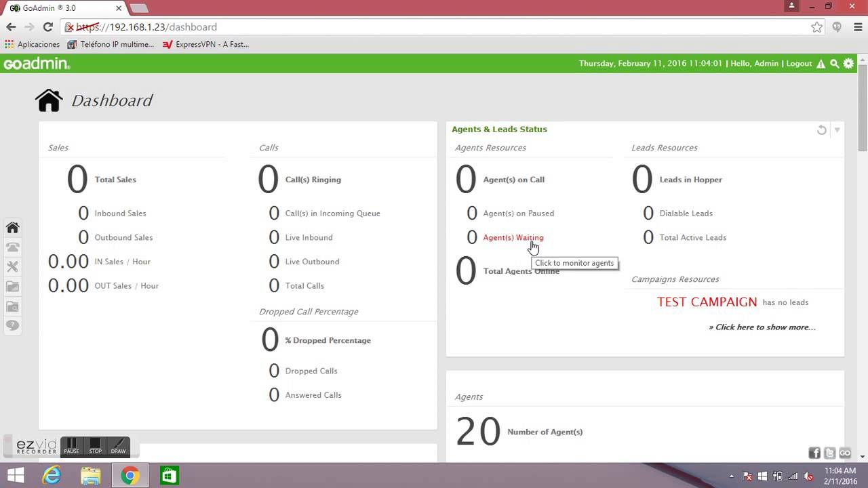
Task: Pause the ezvid recording
Action: click(x=71, y=445)
